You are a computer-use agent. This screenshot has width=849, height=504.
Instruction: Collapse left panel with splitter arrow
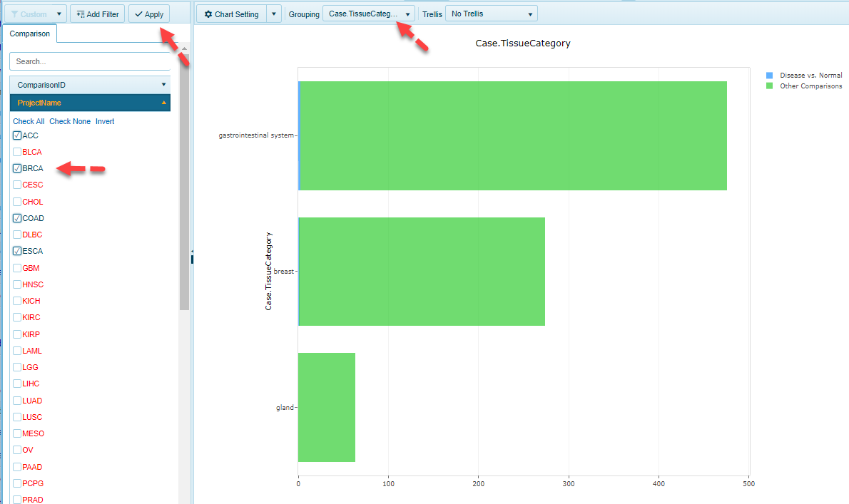(191, 258)
